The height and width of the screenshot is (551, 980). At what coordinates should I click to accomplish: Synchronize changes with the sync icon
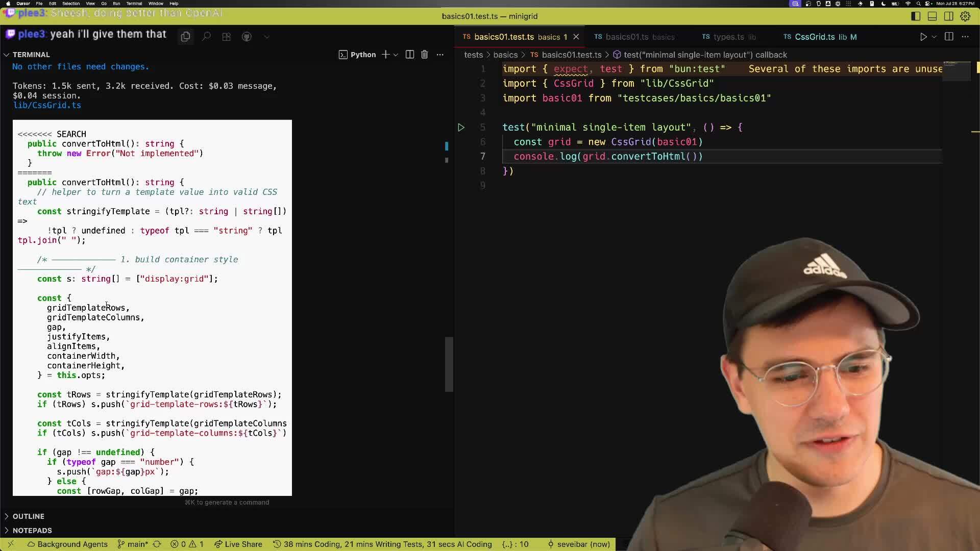click(x=157, y=544)
